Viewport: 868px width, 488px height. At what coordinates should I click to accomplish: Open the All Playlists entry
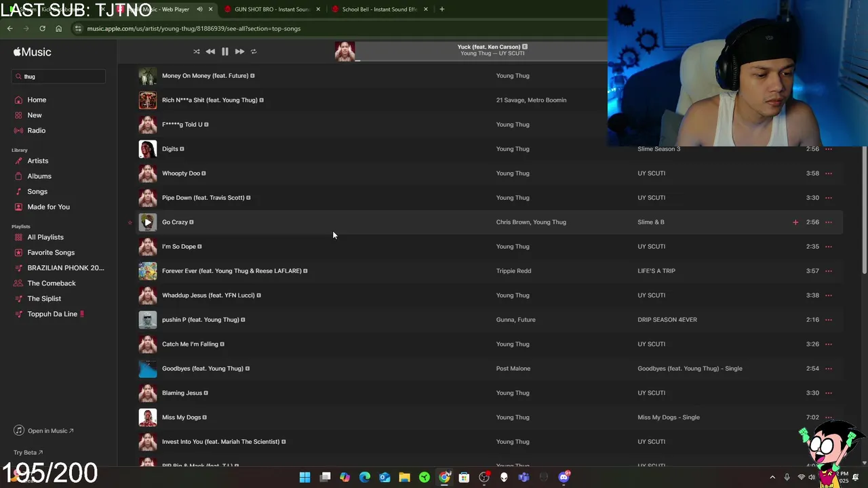click(45, 237)
